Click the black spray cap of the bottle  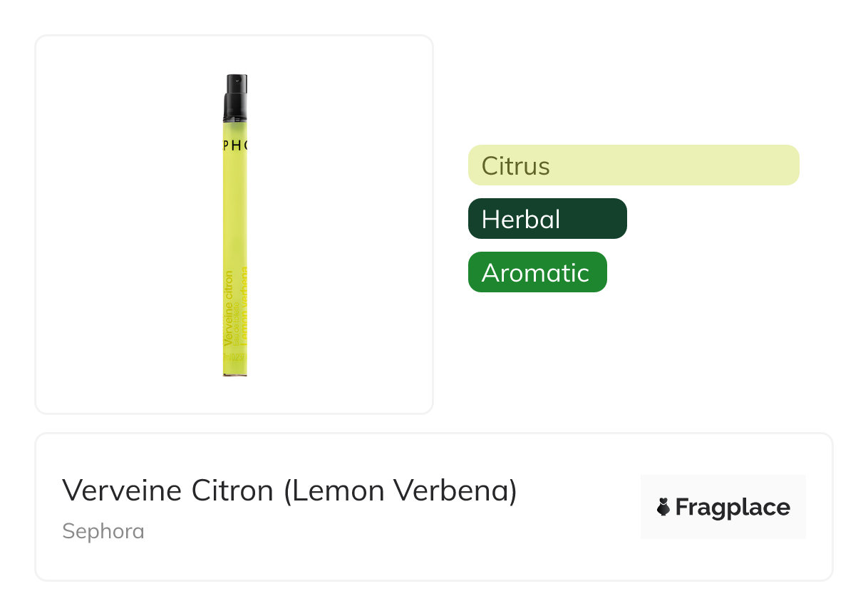coord(235,86)
